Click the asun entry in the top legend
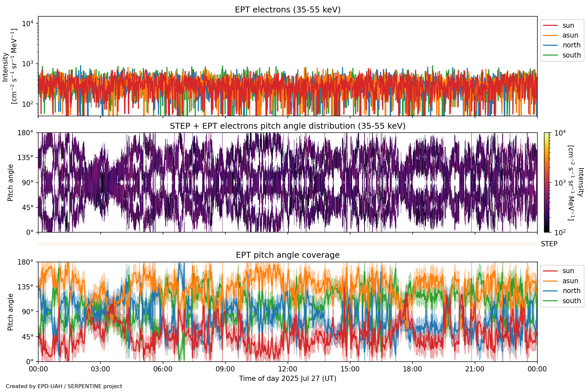588x392 pixels. click(570, 35)
